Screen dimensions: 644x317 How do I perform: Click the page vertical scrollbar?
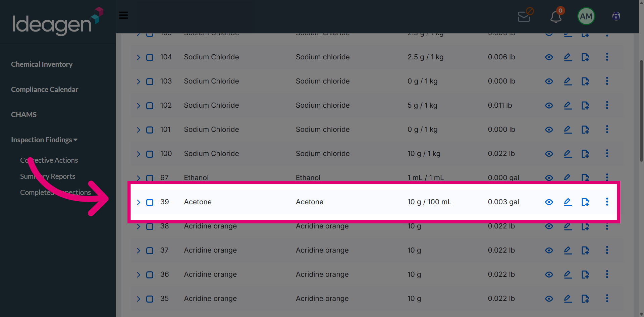641,111
